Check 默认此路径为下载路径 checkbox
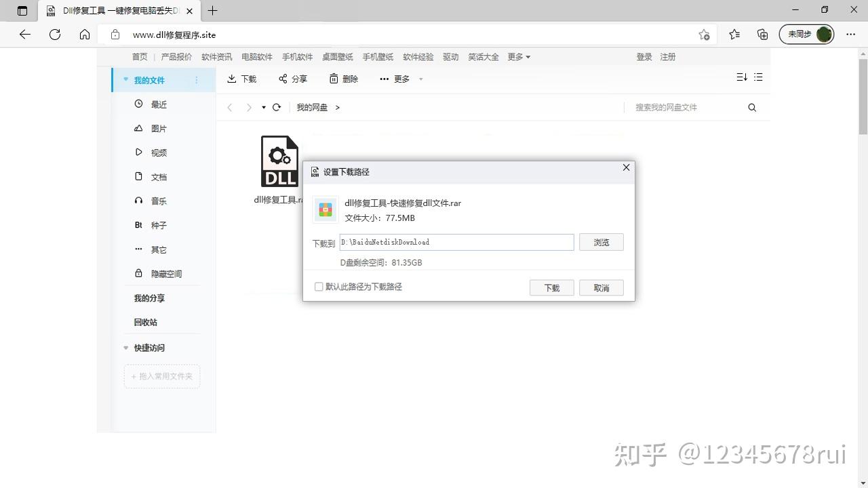This screenshot has width=868, height=488. click(319, 287)
